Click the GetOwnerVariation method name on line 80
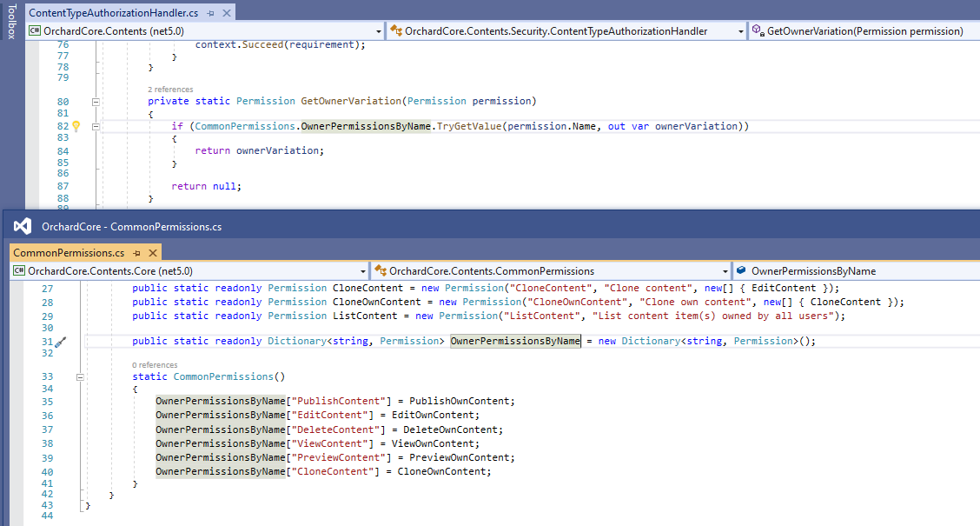Screen dimensions: 980x526 click(x=351, y=102)
